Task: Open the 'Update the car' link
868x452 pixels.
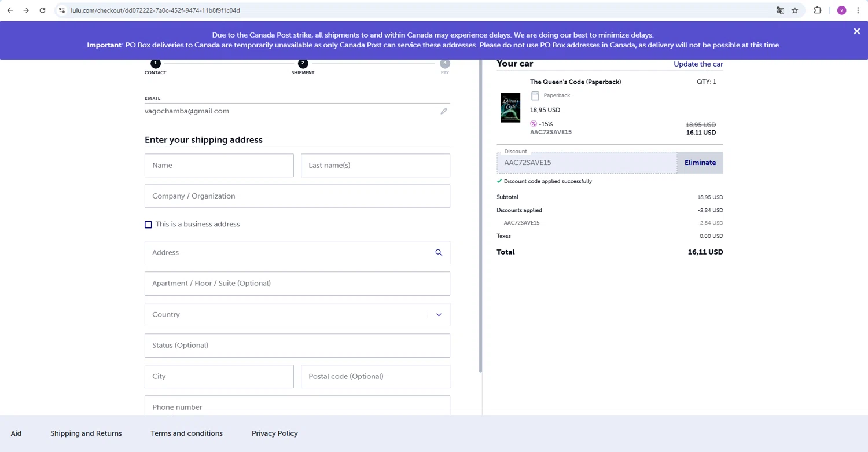Action: [x=698, y=64]
